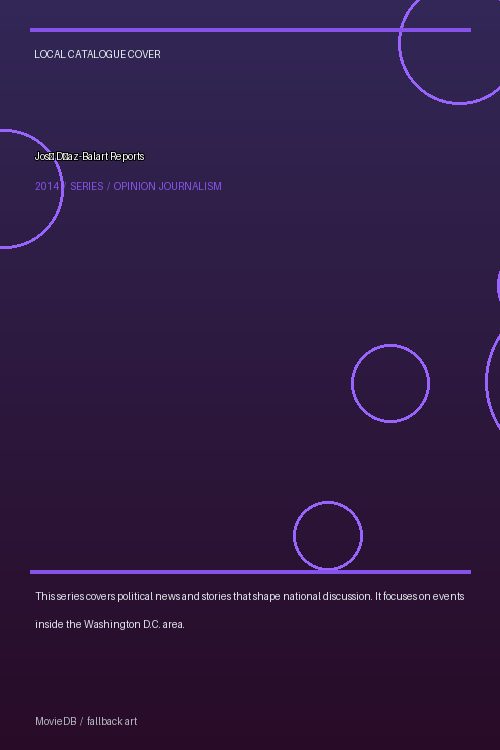Image resolution: width=500 pixels, height=750 pixels.
Task: Click the top horizontal purple divider line
Action: 250,30
